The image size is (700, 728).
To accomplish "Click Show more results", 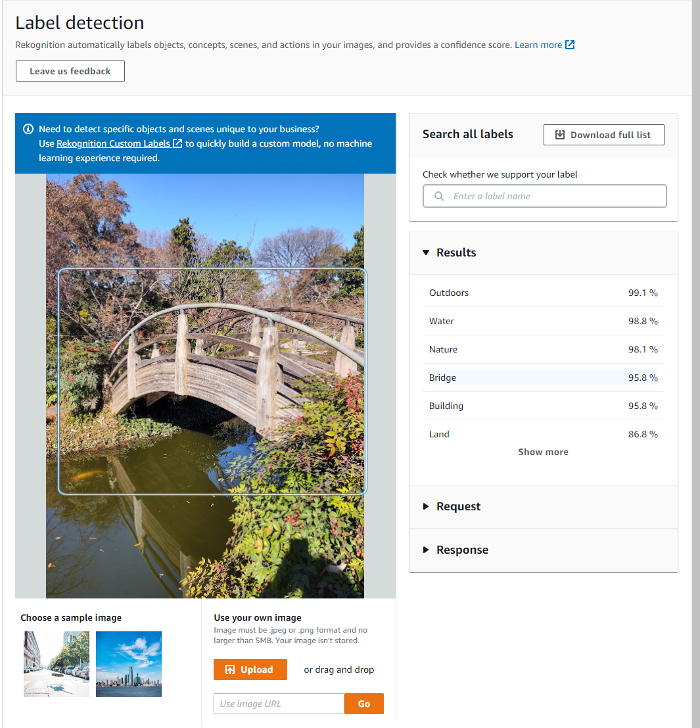I will 543,452.
